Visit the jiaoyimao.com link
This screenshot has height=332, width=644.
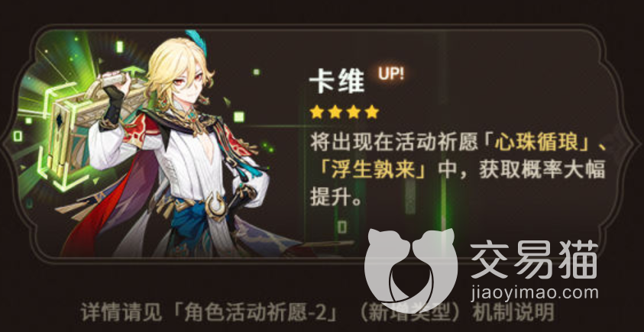pyautogui.click(x=534, y=293)
